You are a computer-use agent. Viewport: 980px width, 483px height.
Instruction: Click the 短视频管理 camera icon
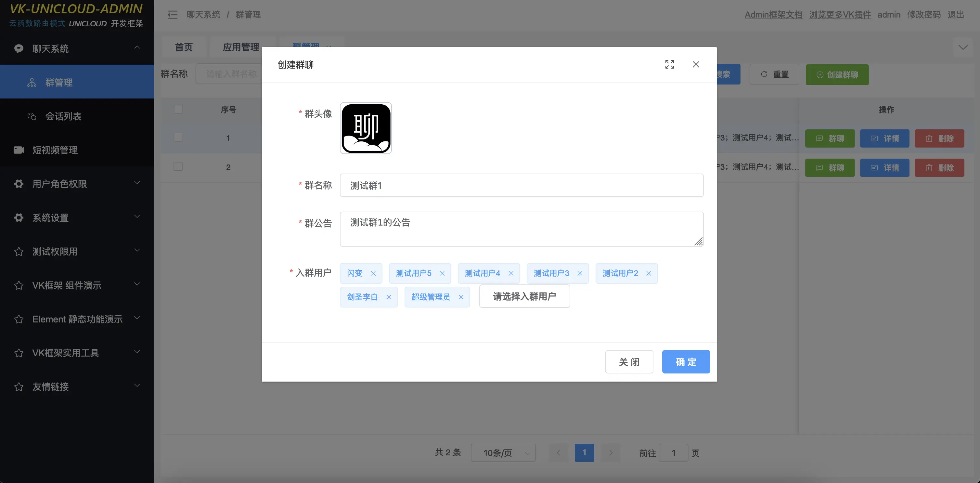tap(19, 150)
